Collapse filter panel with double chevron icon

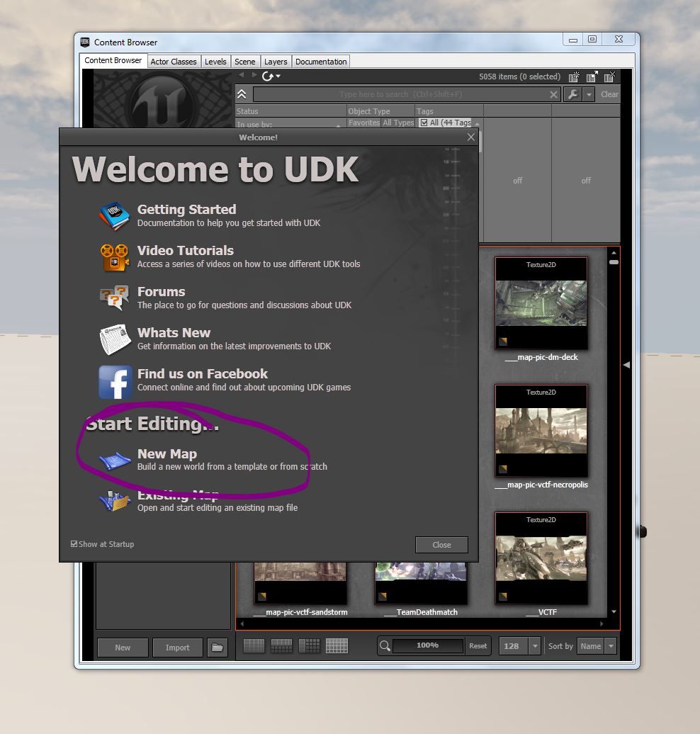pos(242,94)
